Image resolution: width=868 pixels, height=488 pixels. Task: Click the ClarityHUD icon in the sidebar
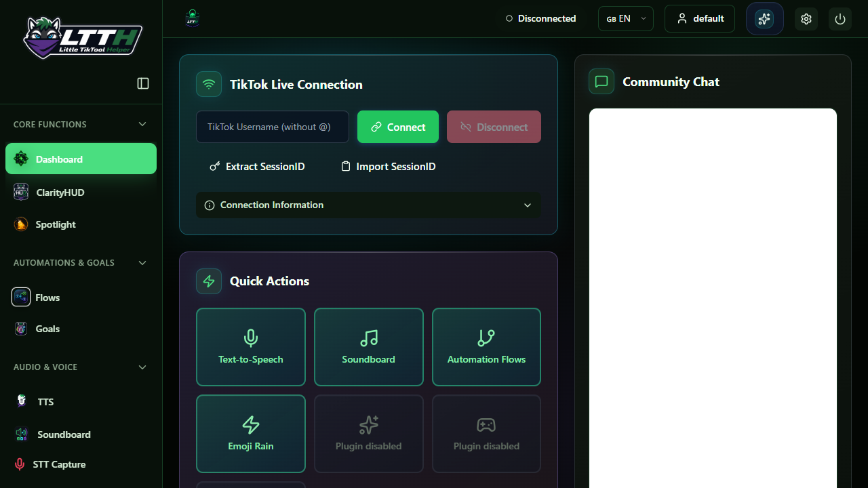click(21, 192)
